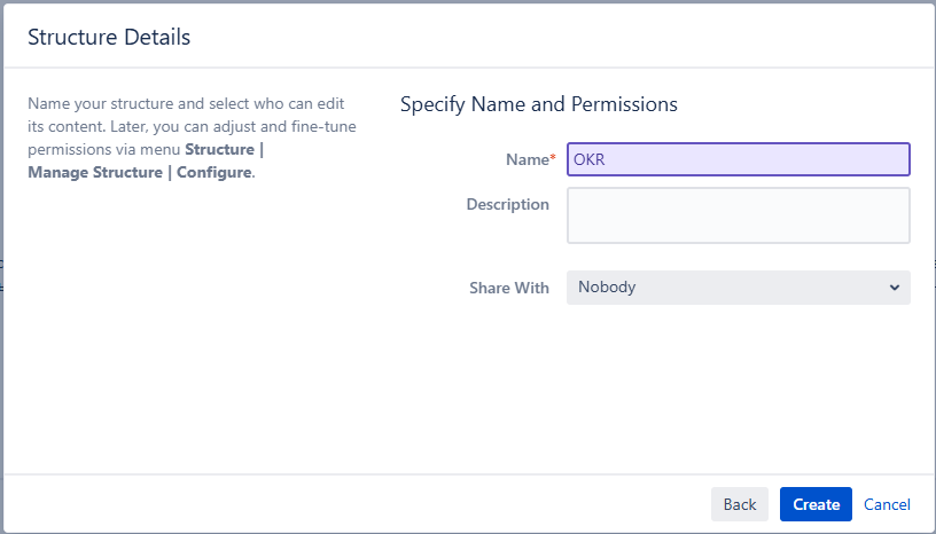Open the Share With dropdown
The width and height of the screenshot is (936, 534).
[738, 287]
